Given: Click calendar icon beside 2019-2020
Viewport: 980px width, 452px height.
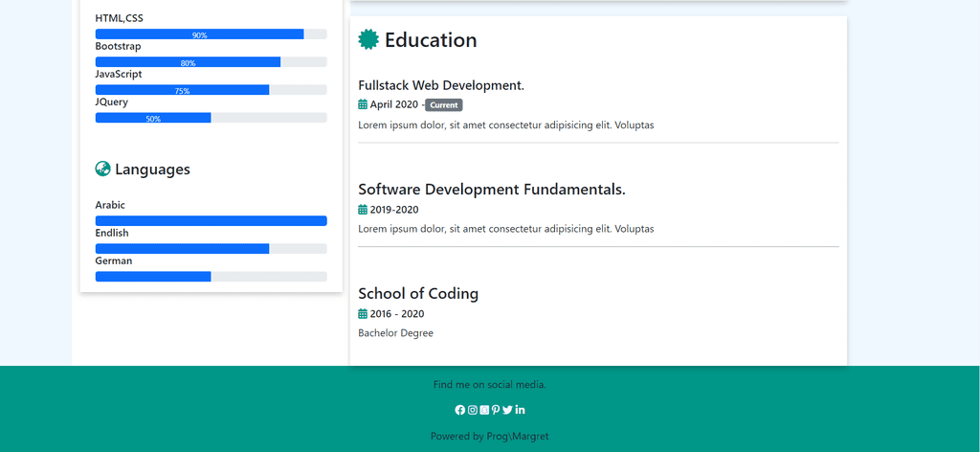Looking at the screenshot, I should click(x=363, y=210).
